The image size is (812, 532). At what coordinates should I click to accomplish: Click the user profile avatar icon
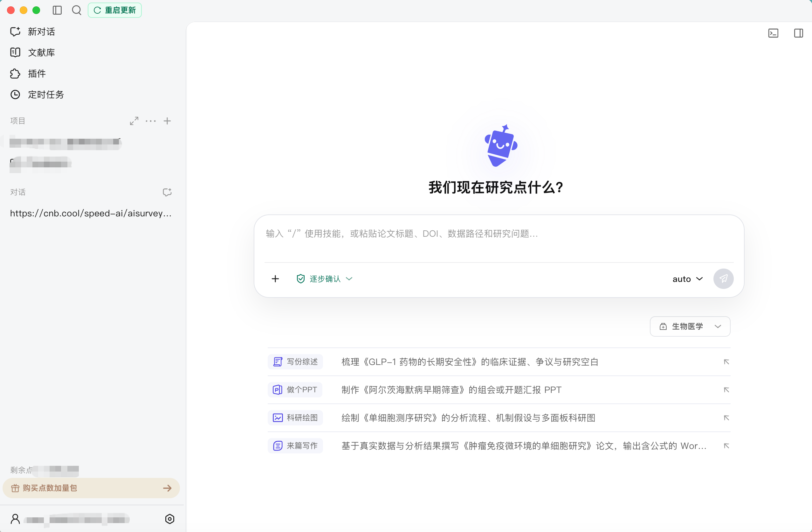pyautogui.click(x=15, y=519)
